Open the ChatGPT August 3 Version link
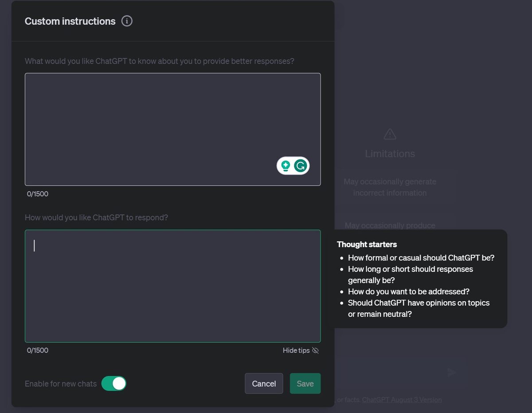Image resolution: width=532 pixels, height=413 pixels. pos(401,399)
